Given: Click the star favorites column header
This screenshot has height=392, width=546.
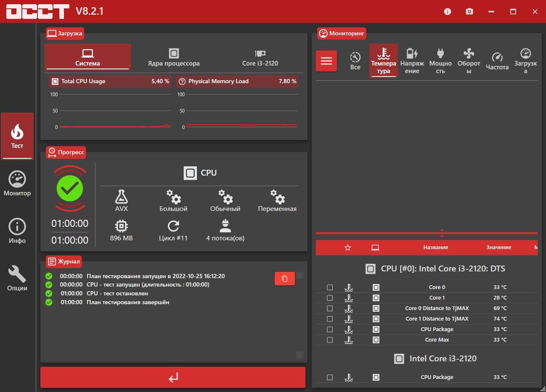Looking at the screenshot, I should (347, 247).
